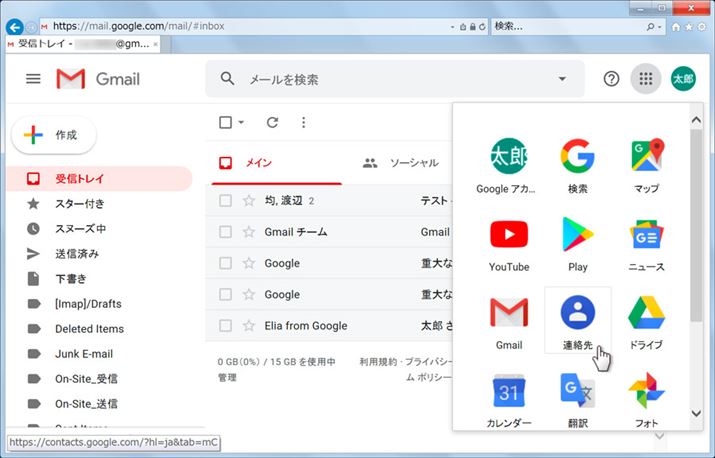Viewport: 715px width, 458px height.
Task: Launch Google Drive (ドライブ) from apps grid
Action: 646,322
